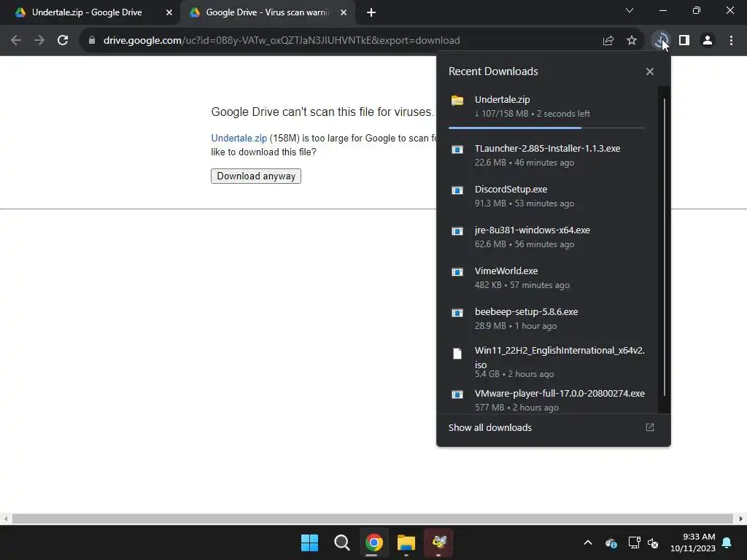The image size is (747, 560).
Task: Click the DiscordSetup.exe file icon
Action: (457, 190)
